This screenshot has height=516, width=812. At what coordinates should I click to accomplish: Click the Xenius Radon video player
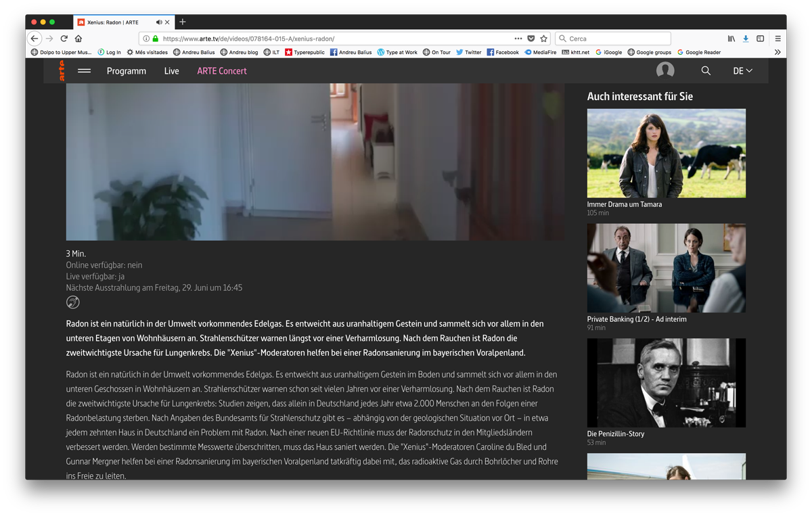pos(316,162)
